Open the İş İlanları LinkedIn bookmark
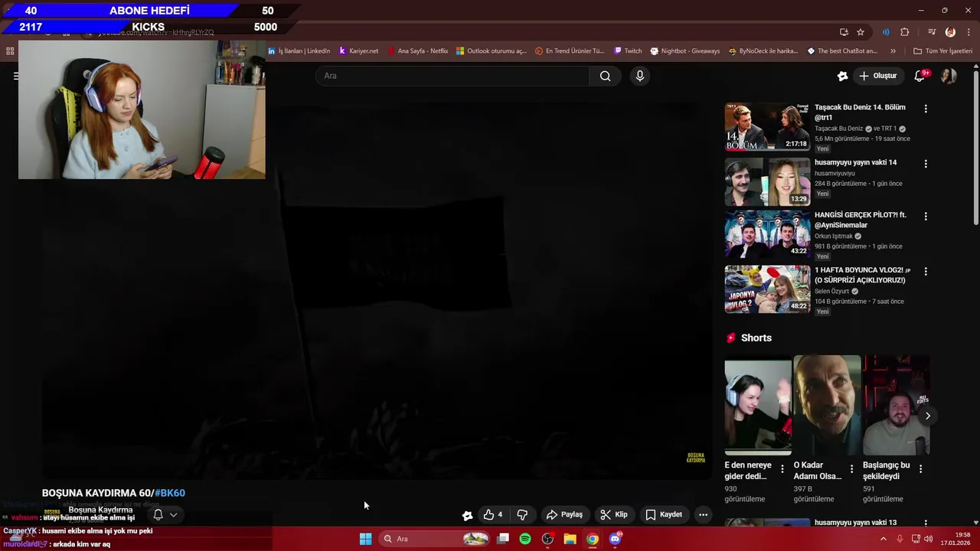Viewport: 980px width, 551px height. [x=299, y=51]
